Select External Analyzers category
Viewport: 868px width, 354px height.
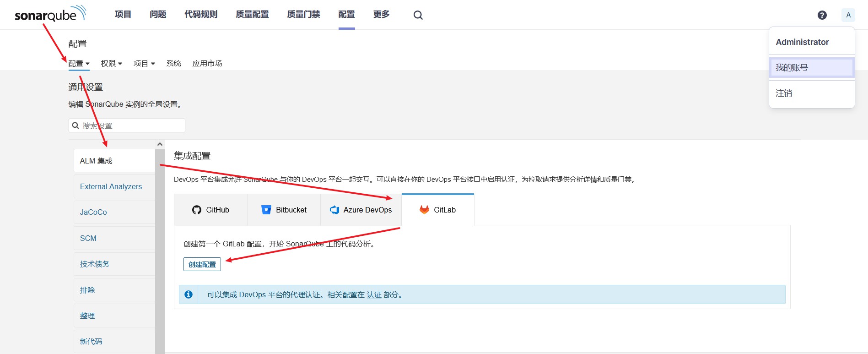(x=114, y=186)
